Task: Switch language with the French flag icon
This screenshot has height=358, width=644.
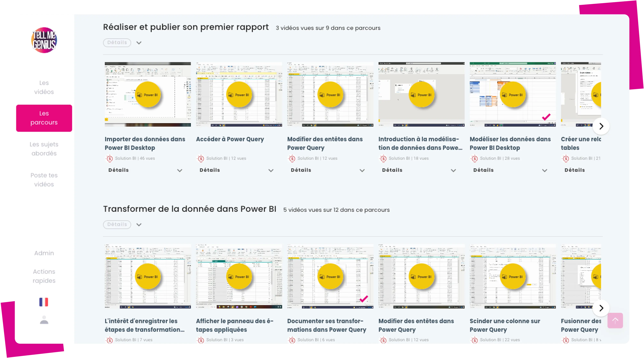Action: [44, 302]
